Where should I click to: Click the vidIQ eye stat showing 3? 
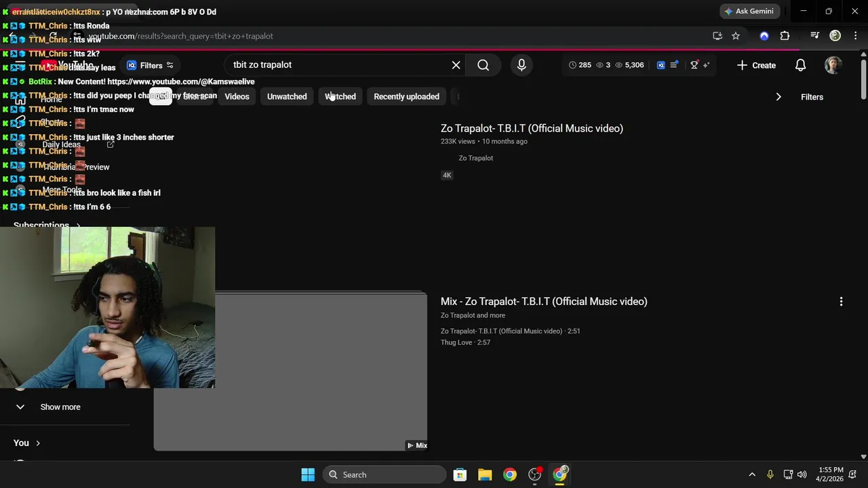pos(604,65)
